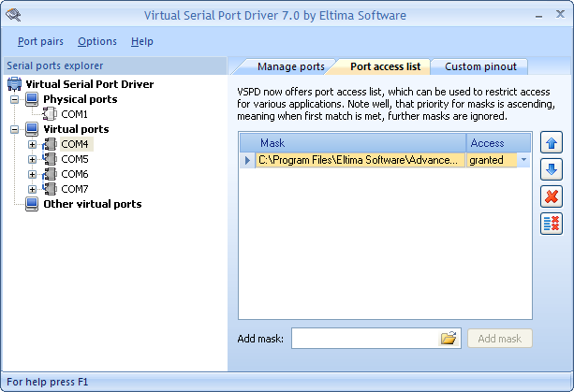Click the Serial ports explorer panel header

click(x=115, y=65)
